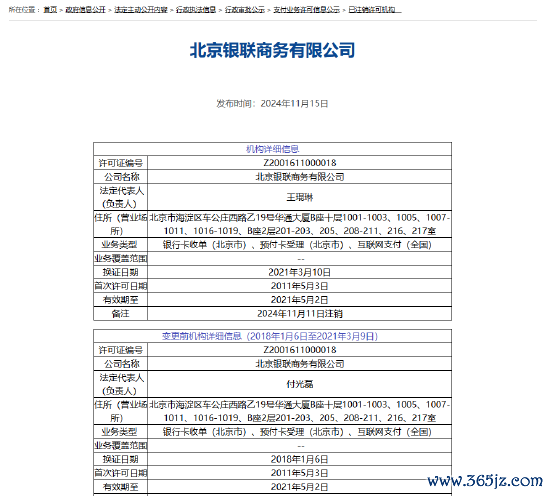Click legal representative name 付光磊
This screenshot has width=550, height=496.
[x=300, y=384]
